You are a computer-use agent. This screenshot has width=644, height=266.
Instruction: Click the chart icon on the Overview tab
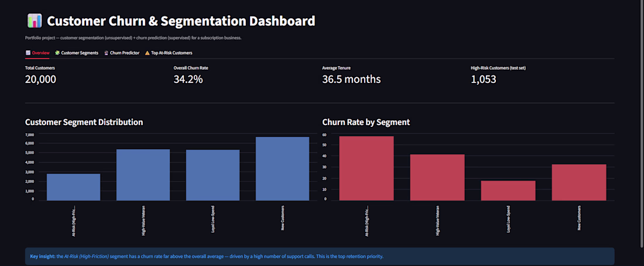pos(28,53)
